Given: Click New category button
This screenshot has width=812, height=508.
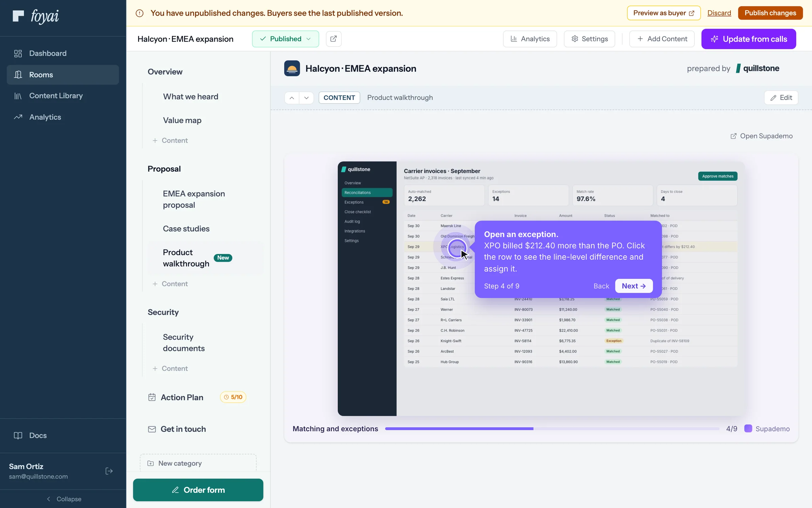Looking at the screenshot, I should pyautogui.click(x=198, y=463).
